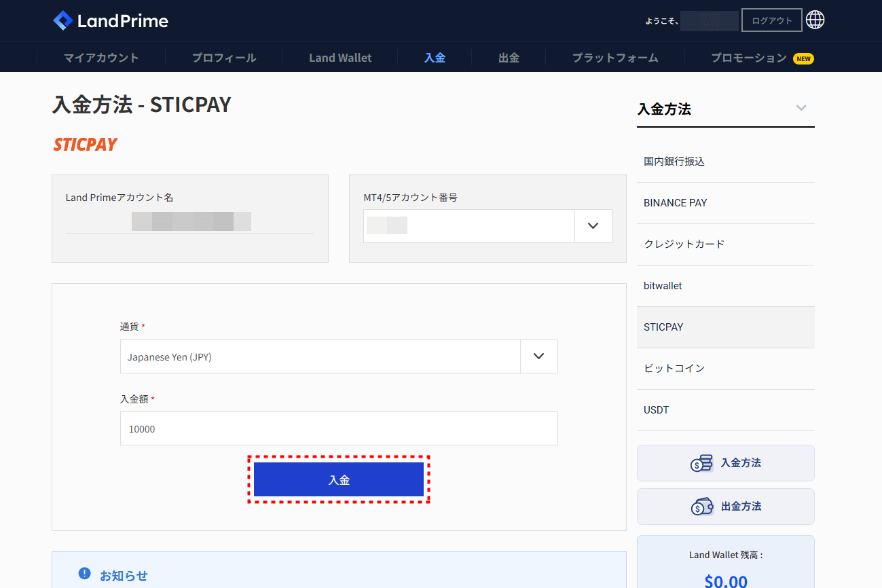The image size is (882, 588).
Task: Go to プラットフォーム tab
Action: 615,58
